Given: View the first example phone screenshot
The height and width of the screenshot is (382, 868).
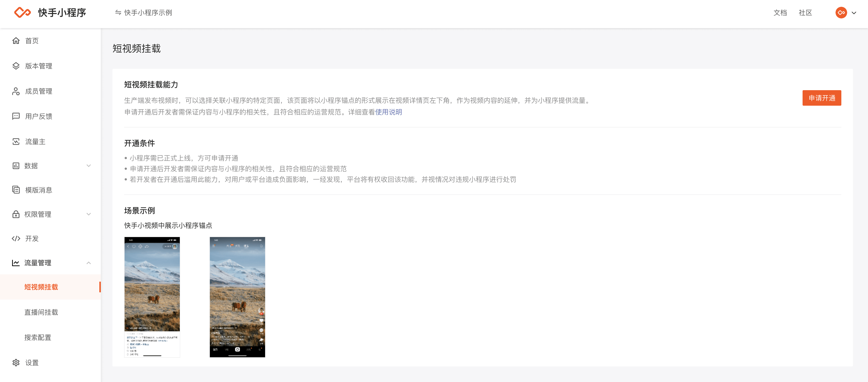Looking at the screenshot, I should coord(152,297).
